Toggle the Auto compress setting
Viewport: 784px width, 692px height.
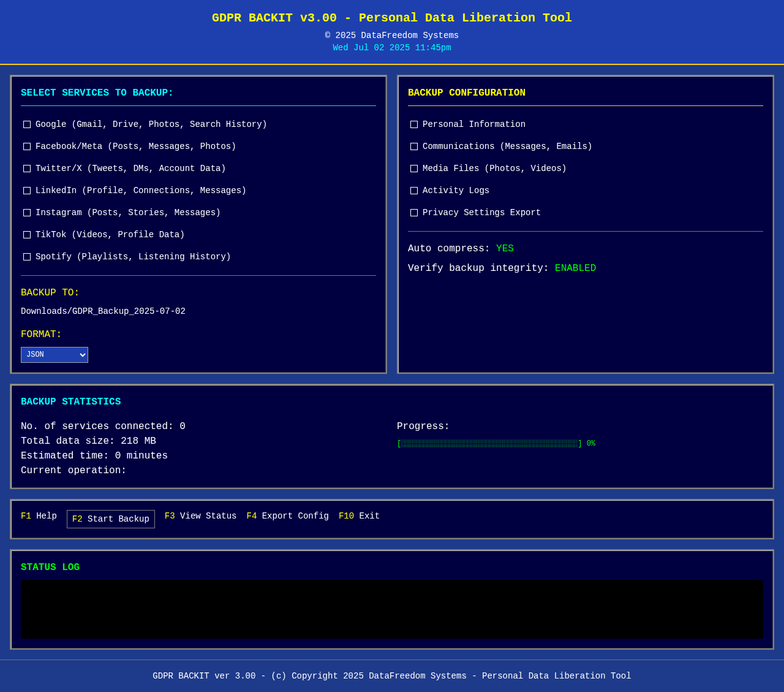(505, 248)
